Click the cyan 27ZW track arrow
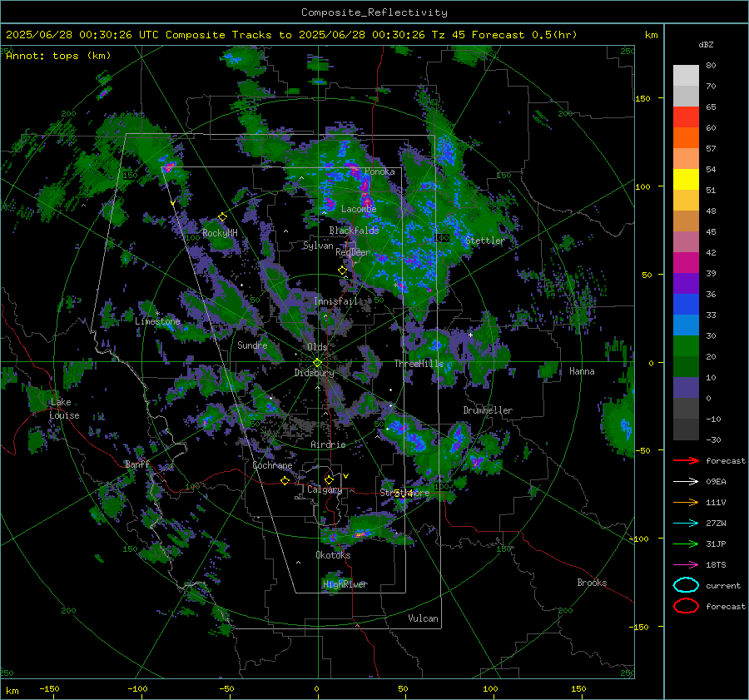 click(x=686, y=524)
